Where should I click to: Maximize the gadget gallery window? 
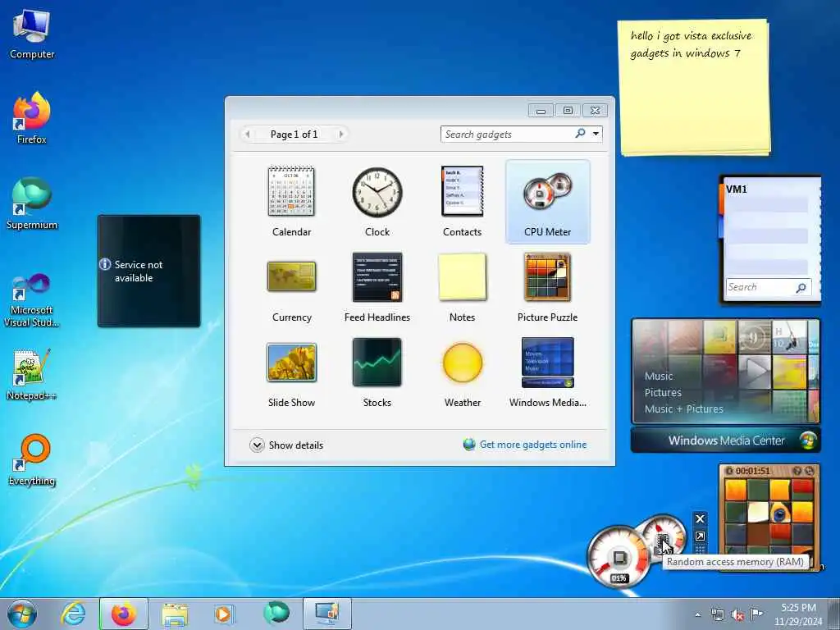(568, 111)
